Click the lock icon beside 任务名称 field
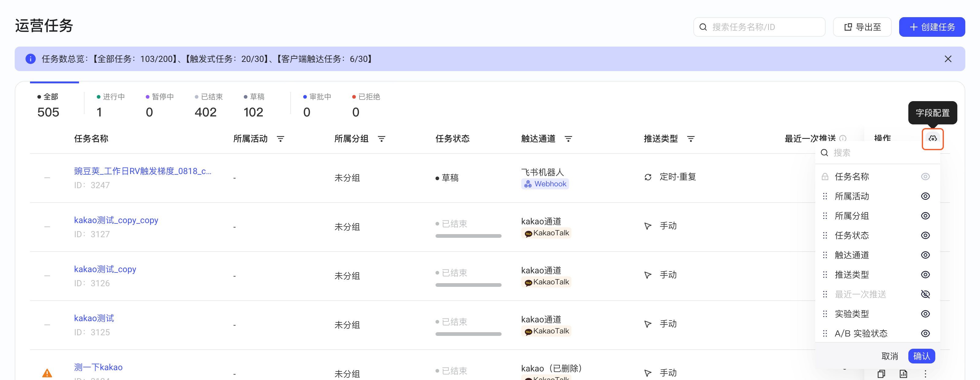This screenshot has height=380, width=980. tap(825, 177)
